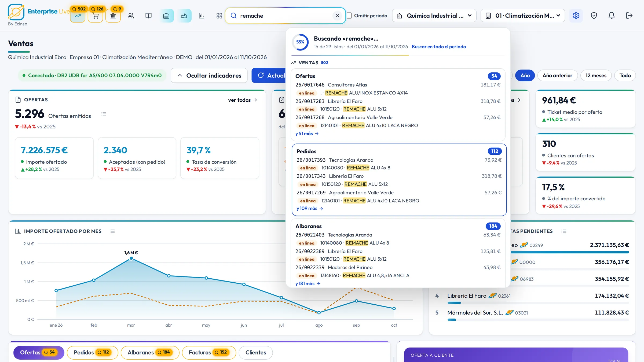Image resolution: width=644 pixels, height=362 pixels.
Task: Open the factory chart icon
Action: (x=184, y=16)
